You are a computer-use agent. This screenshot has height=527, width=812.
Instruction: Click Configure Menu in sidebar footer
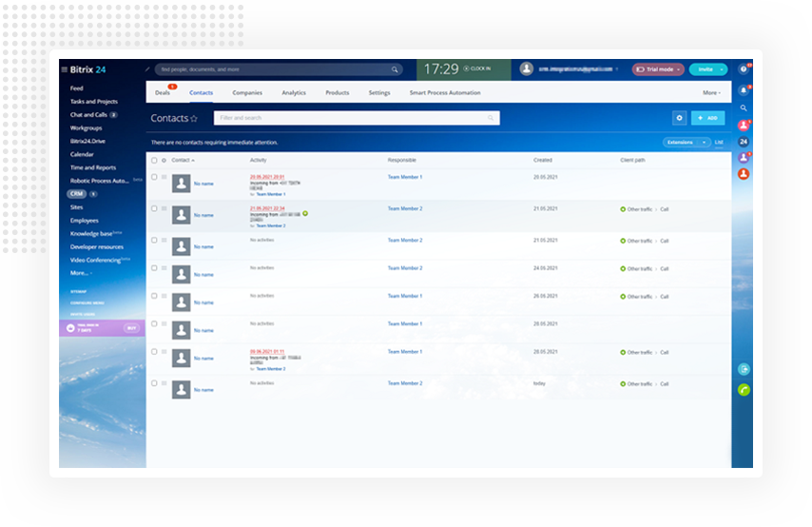(87, 303)
